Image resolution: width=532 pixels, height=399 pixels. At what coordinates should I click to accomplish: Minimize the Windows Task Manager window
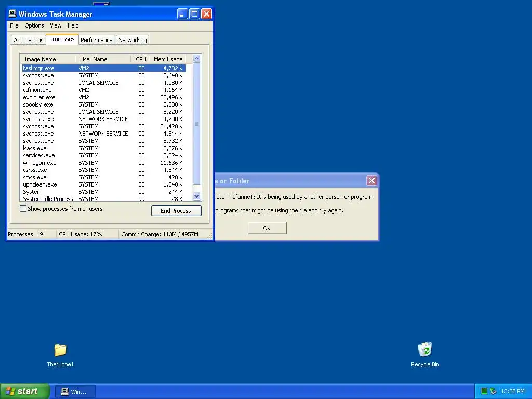pos(182,14)
